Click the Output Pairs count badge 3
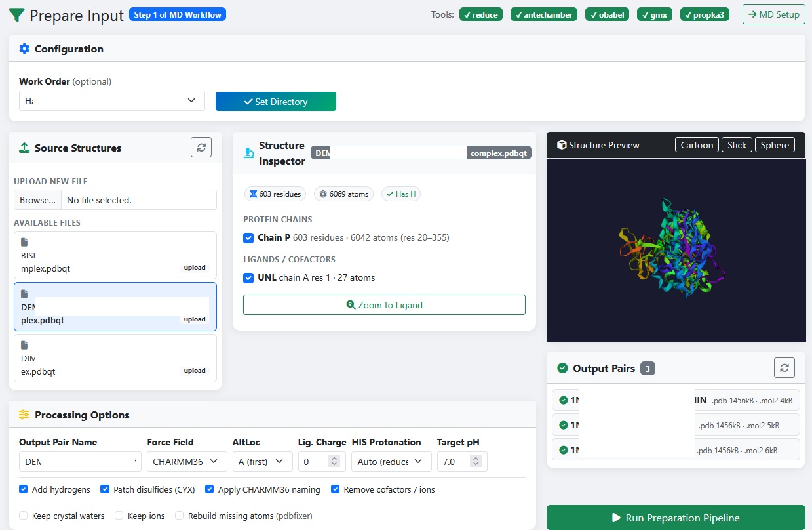812x530 pixels. click(x=648, y=369)
